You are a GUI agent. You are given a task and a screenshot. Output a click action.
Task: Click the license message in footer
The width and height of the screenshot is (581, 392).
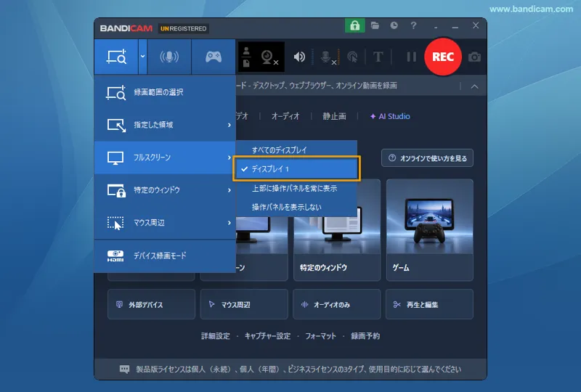pyautogui.click(x=298, y=369)
